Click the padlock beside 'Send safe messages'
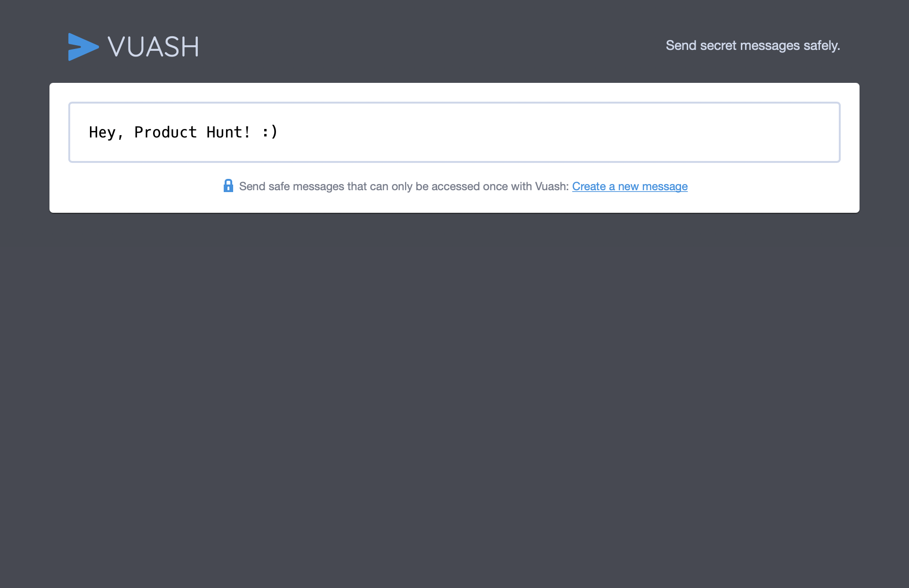Viewport: 909px width, 588px height. (228, 186)
